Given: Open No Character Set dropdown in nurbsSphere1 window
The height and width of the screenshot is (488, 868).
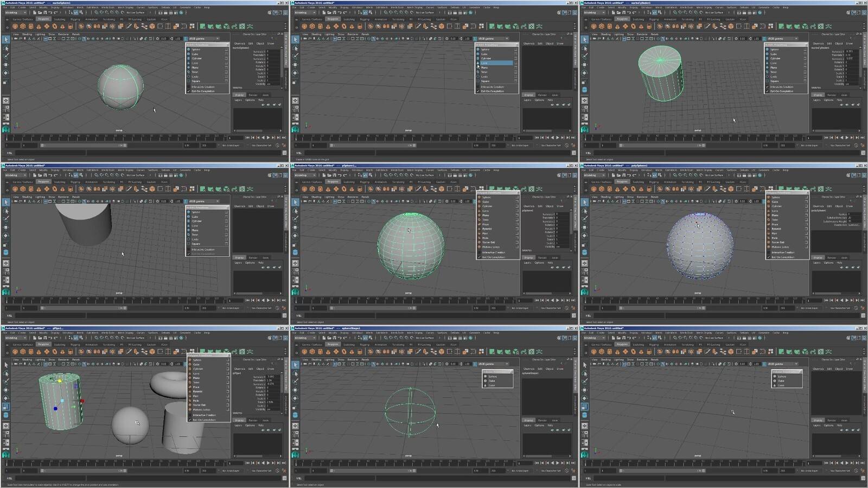Looking at the screenshot, I should point(261,145).
